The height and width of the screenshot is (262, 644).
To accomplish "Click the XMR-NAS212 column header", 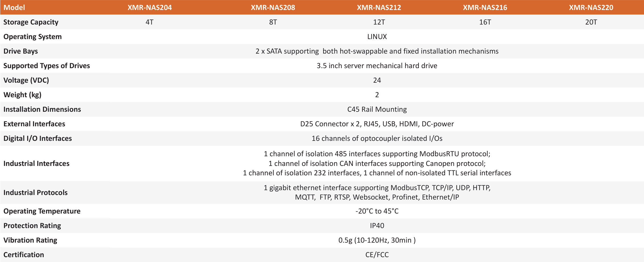I will 379,7.
